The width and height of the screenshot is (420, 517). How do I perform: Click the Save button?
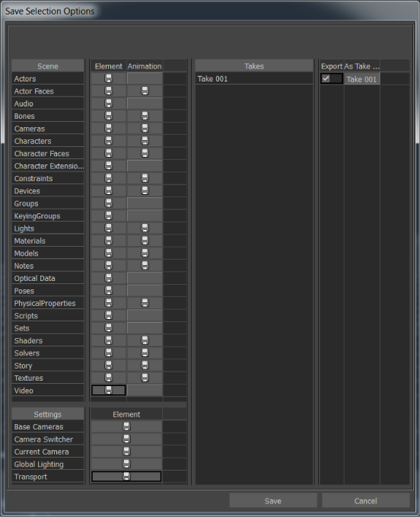[273, 501]
